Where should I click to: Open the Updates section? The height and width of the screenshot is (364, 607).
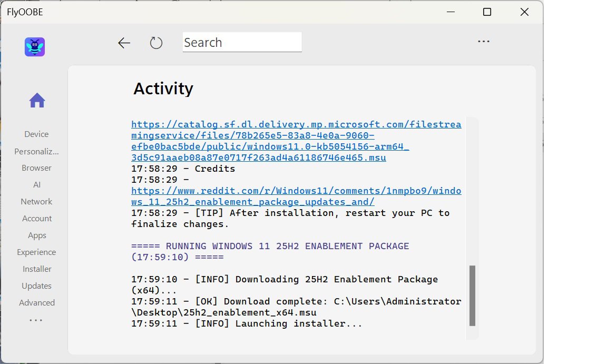pyautogui.click(x=36, y=286)
